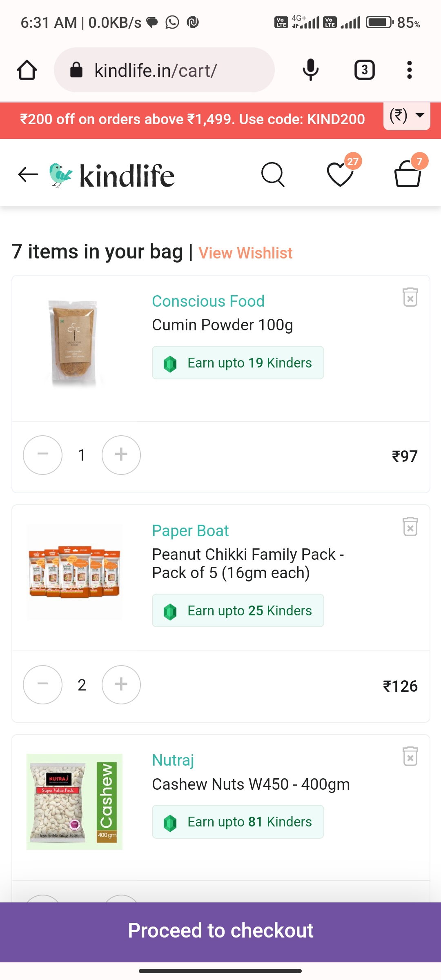Screen dimensions: 441x980
Task: Tap the microphone voice search icon
Action: (310, 70)
